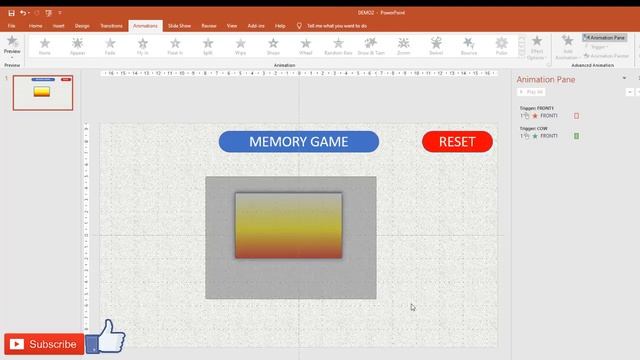This screenshot has width=640, height=360.
Task: Click the horizontal ruler above slide
Action: tap(299, 73)
